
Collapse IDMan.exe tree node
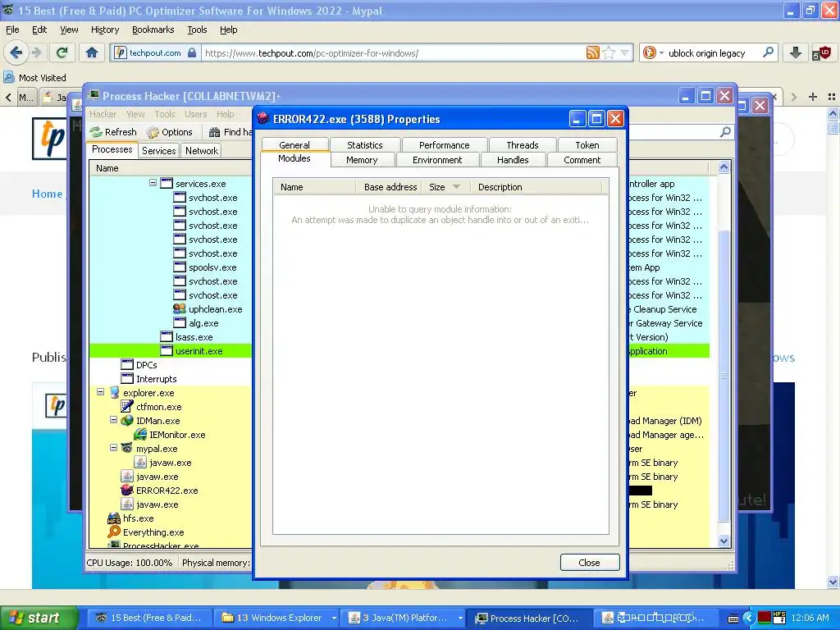tap(113, 419)
